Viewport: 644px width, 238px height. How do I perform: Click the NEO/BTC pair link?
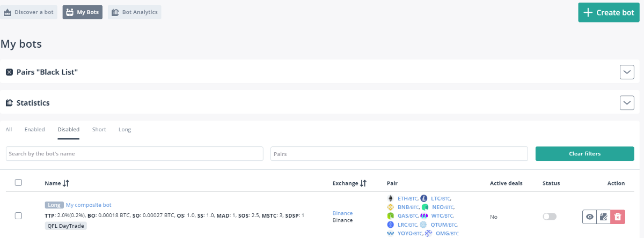click(442, 207)
